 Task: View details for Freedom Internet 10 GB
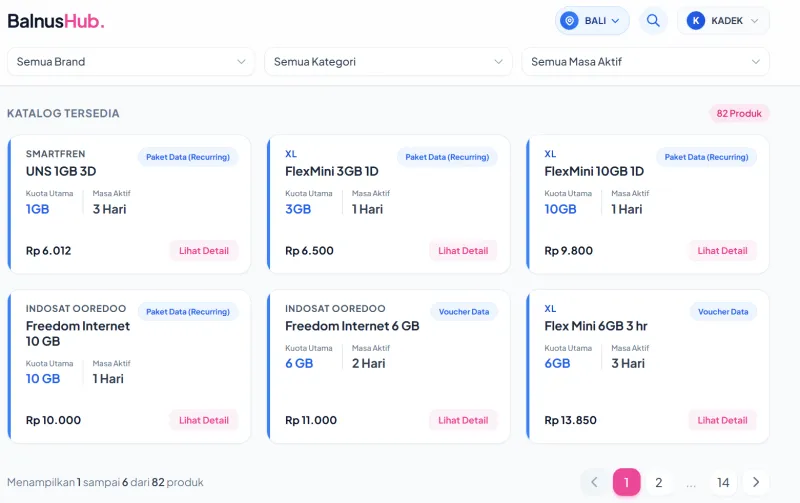point(204,420)
